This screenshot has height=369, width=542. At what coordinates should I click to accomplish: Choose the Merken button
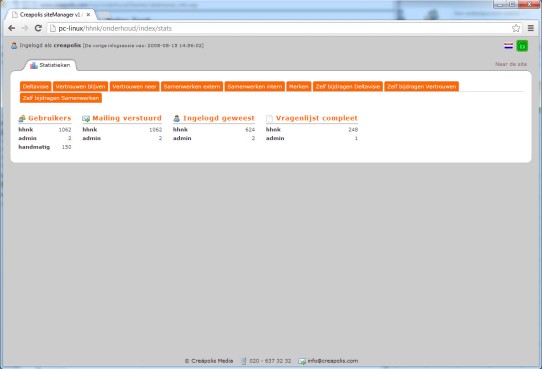[x=299, y=86]
